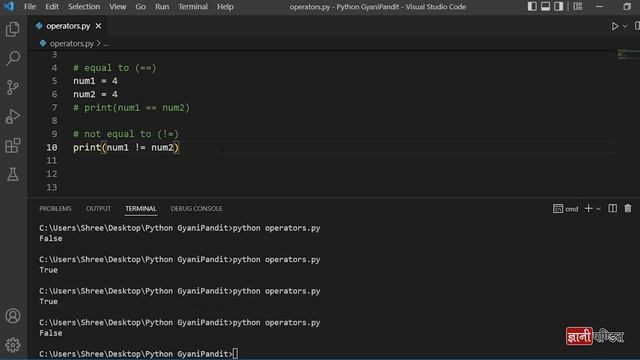Toggle the bottom panel layout icon

[545, 7]
